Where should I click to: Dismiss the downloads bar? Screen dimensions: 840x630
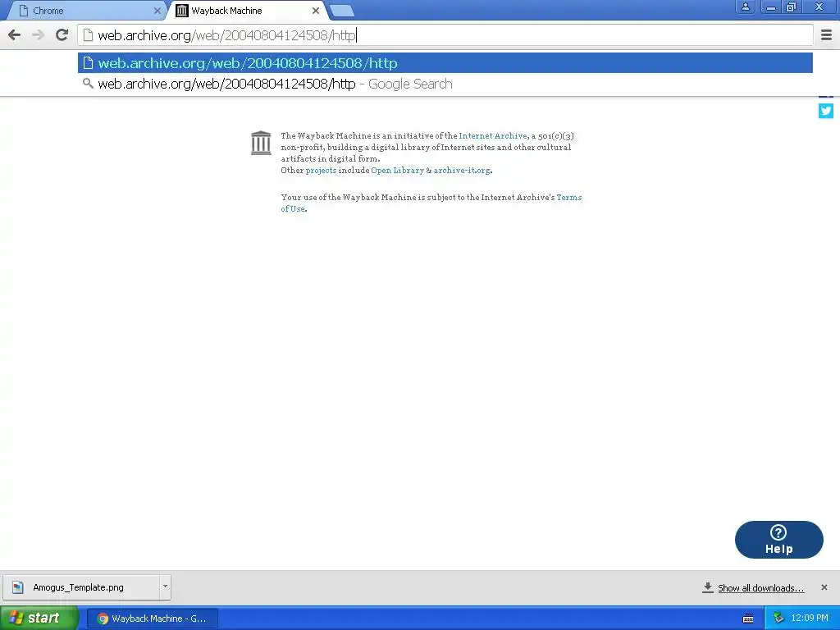point(824,587)
